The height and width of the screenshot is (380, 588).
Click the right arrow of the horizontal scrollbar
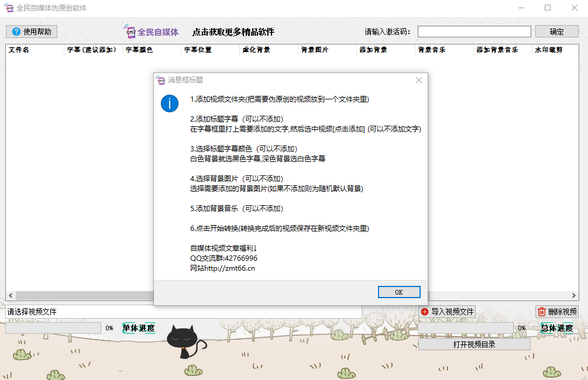(x=575, y=295)
